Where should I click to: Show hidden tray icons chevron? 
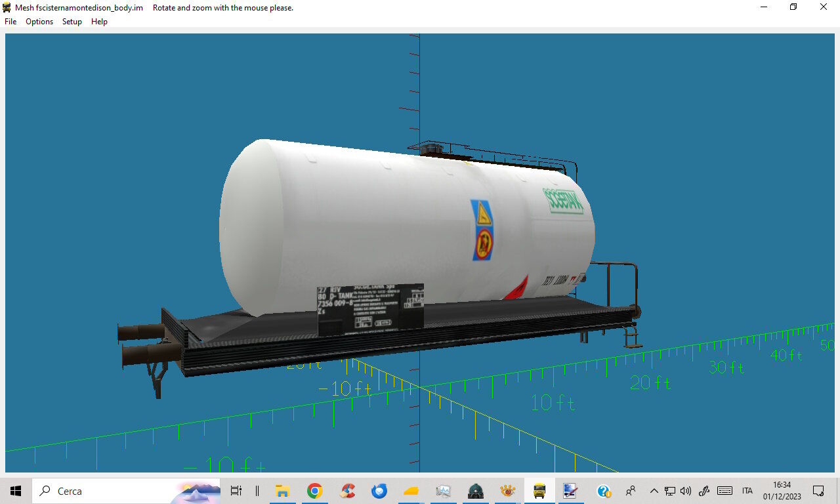[654, 491]
